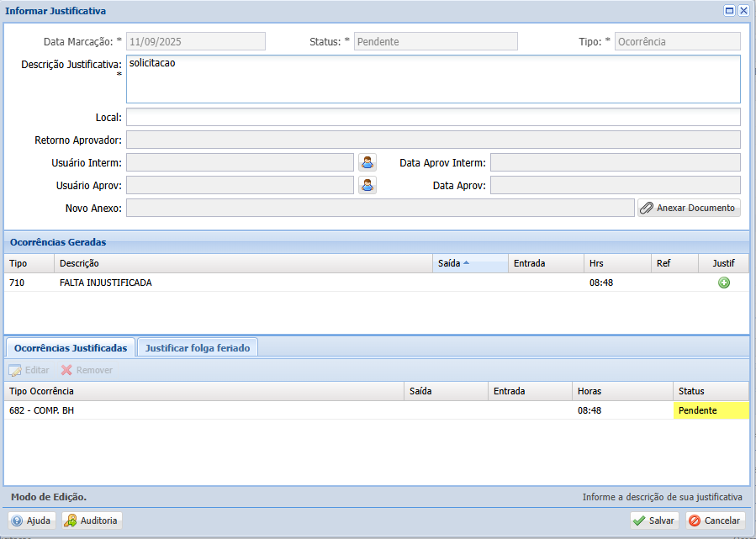Click the Retorno Aprovador field
756x539 pixels.
(433, 140)
